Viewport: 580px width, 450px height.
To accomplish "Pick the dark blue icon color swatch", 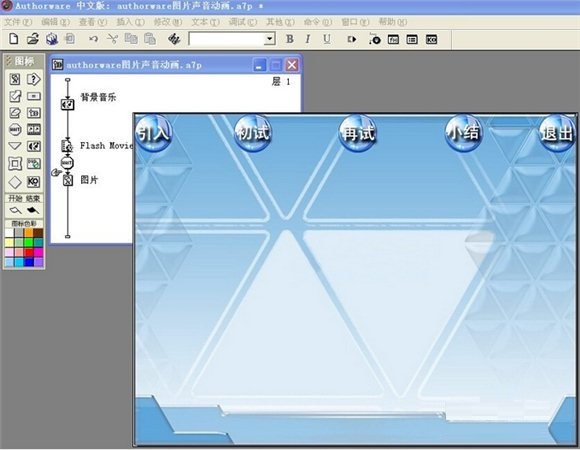I will [28, 262].
